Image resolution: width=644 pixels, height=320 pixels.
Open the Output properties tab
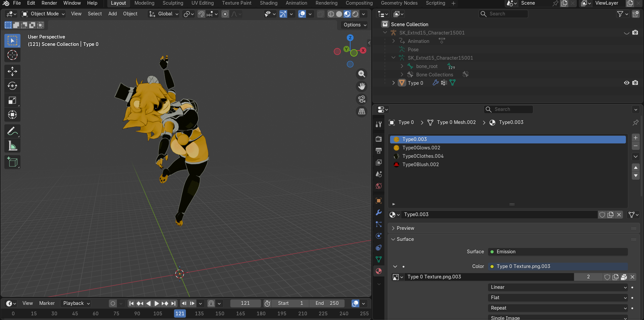point(379,150)
